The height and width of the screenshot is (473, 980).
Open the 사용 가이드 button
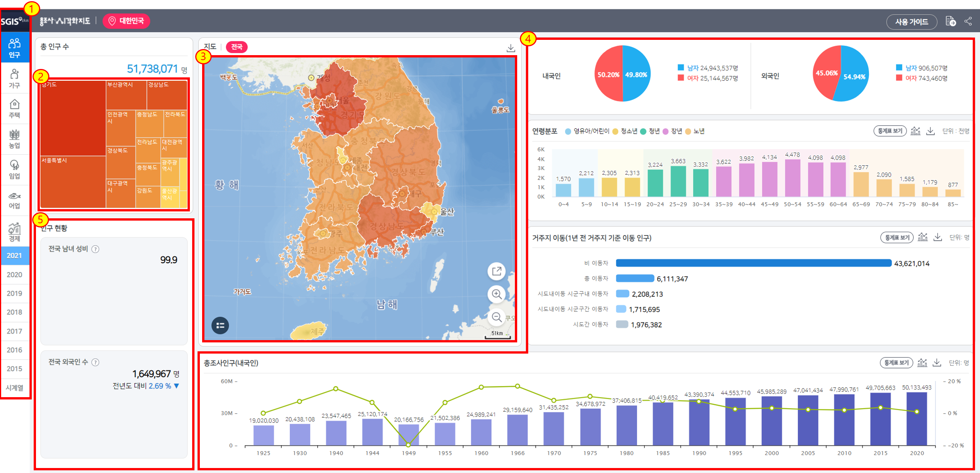pos(911,22)
